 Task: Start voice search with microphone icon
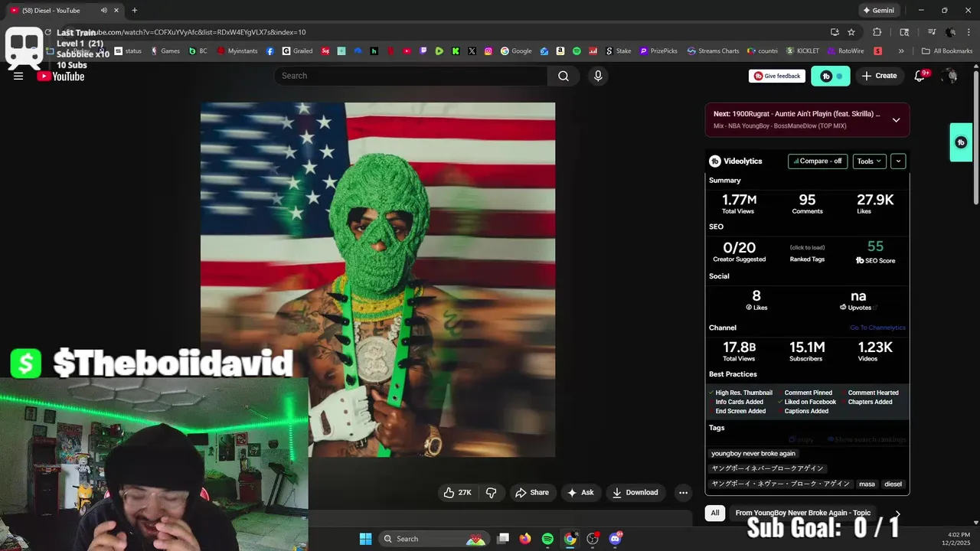click(x=598, y=76)
